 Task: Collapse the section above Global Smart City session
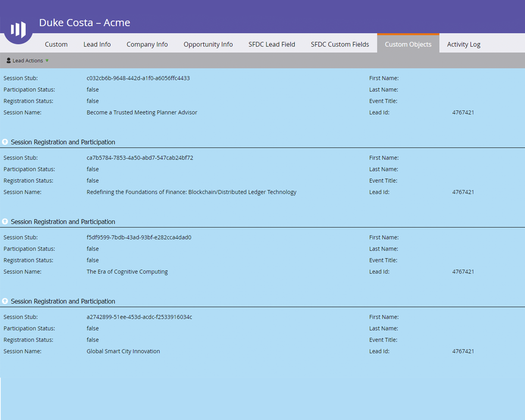(x=5, y=301)
